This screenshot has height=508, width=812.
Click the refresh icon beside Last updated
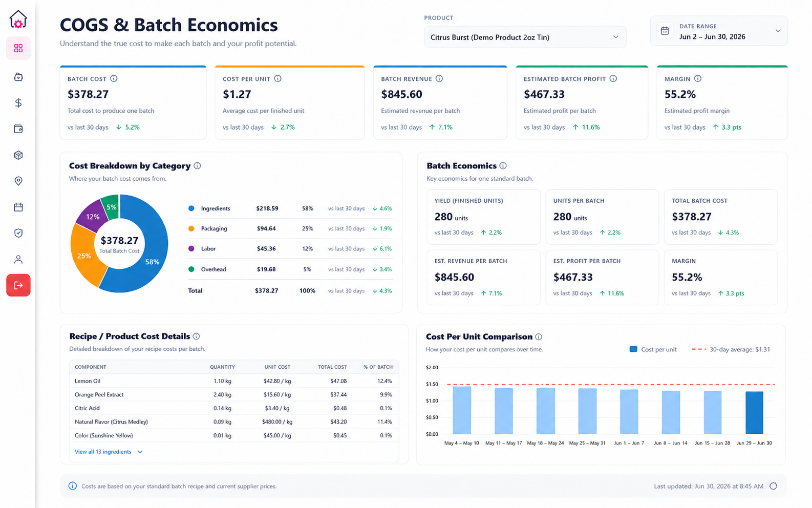(774, 486)
